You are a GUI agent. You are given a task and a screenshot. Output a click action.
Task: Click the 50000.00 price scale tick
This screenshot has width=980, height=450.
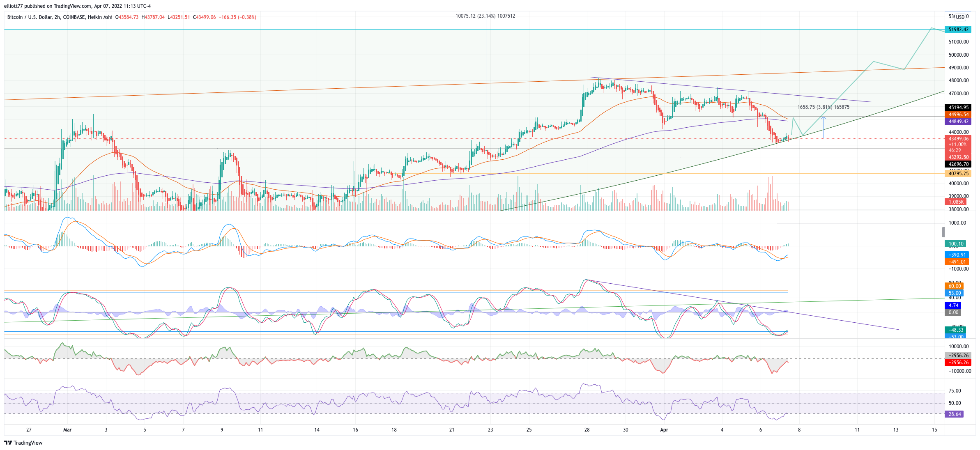pyautogui.click(x=959, y=55)
